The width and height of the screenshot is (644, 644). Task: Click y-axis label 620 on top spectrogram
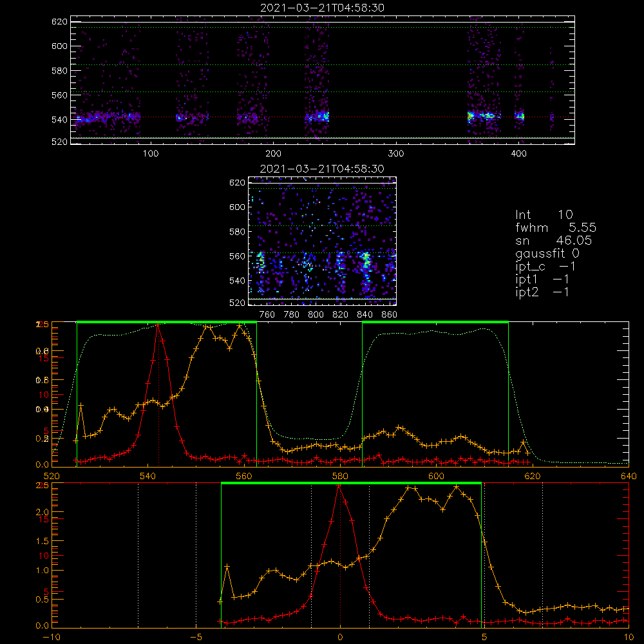pyautogui.click(x=59, y=22)
